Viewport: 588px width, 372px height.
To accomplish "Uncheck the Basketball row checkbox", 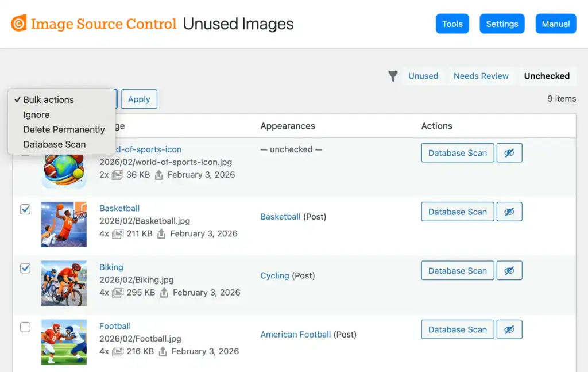I will coord(25,209).
